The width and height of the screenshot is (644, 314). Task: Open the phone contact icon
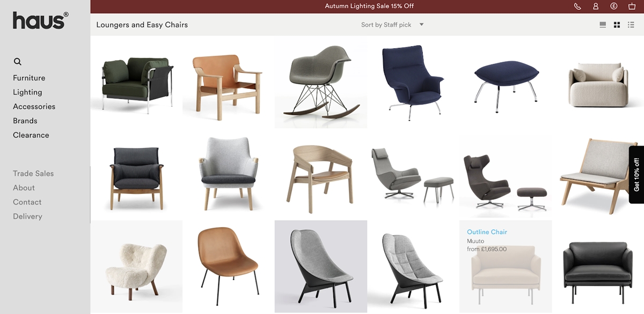[x=577, y=6]
